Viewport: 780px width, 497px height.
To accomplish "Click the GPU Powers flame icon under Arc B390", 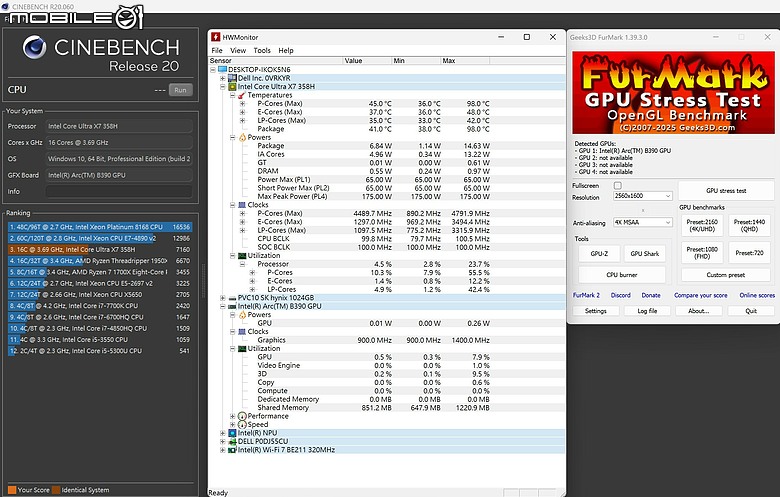I will (x=242, y=315).
